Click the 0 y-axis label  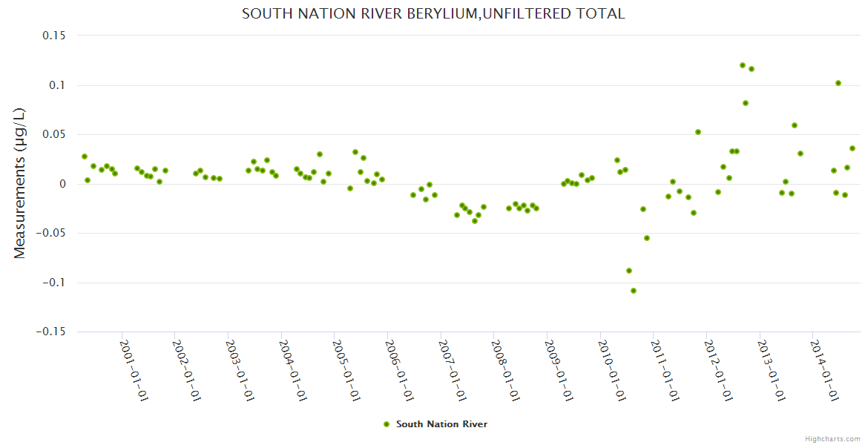[x=62, y=184]
